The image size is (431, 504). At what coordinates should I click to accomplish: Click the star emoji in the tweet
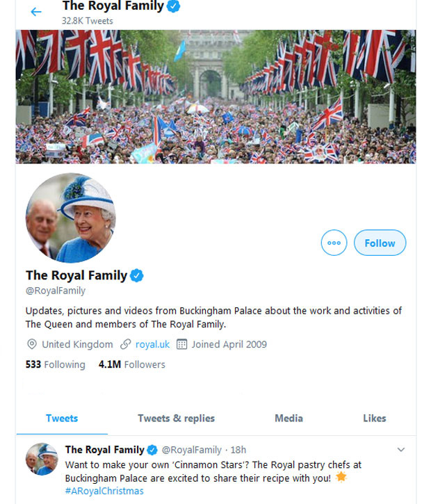coord(341,477)
